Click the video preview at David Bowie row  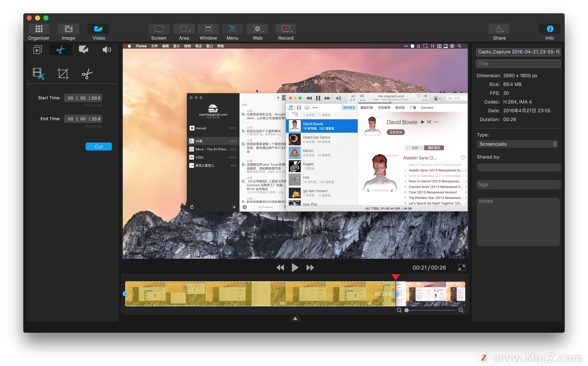coord(322,126)
